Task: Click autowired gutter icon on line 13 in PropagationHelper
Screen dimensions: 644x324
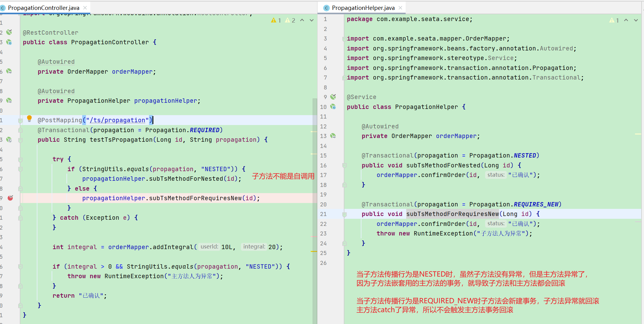Action: pos(333,136)
